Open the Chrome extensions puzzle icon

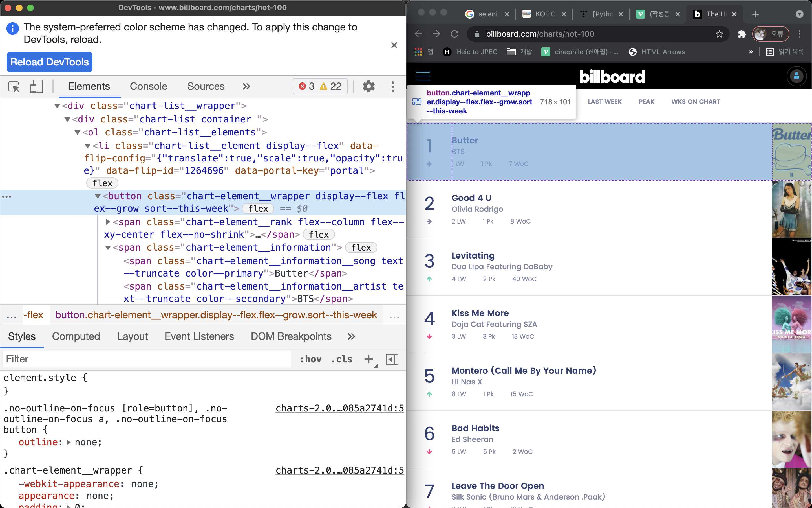click(x=742, y=34)
